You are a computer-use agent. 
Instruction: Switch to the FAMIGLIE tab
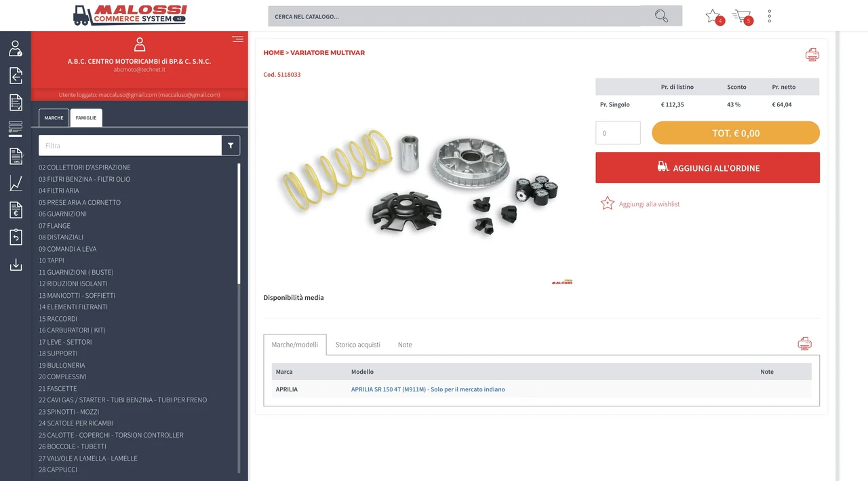click(86, 117)
